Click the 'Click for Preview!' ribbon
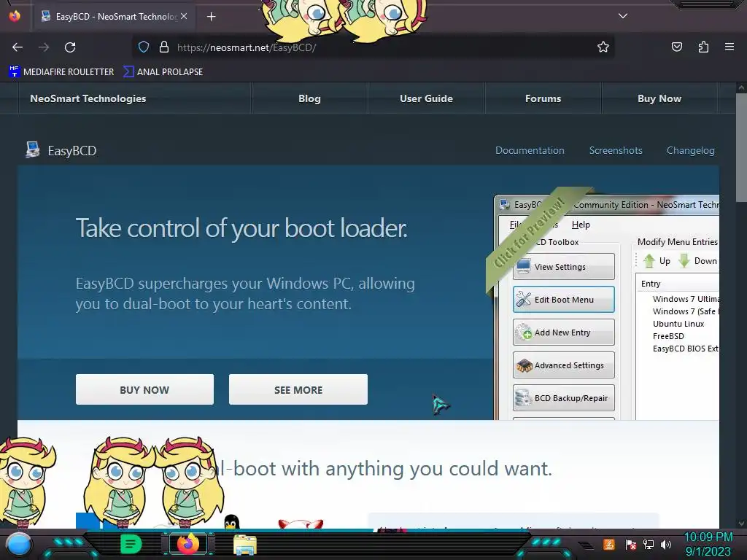The image size is (747, 560). (x=530, y=233)
